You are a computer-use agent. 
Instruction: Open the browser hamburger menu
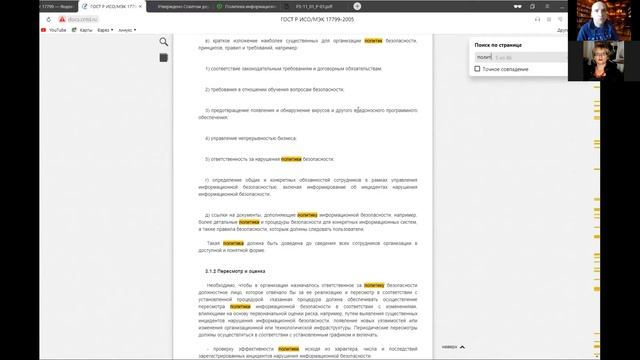(547, 7)
